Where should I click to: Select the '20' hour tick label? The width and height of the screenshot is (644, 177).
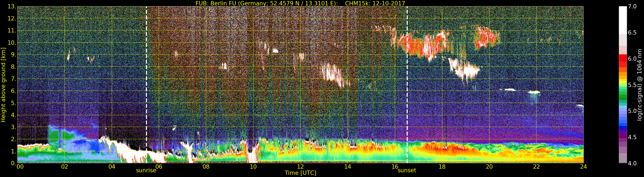pyautogui.click(x=489, y=166)
